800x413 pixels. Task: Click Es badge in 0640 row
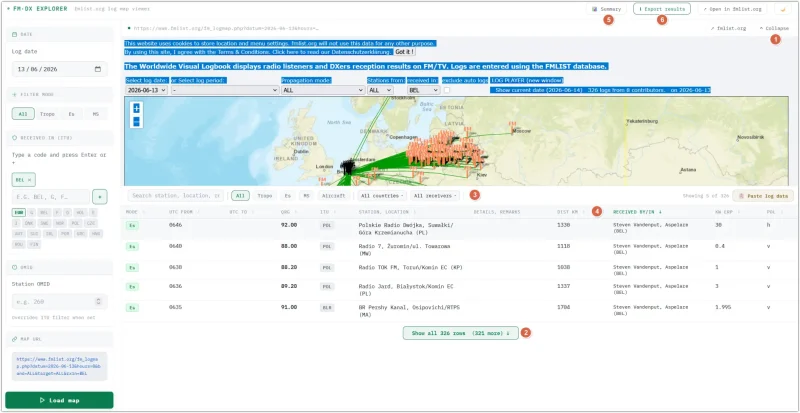point(132,247)
